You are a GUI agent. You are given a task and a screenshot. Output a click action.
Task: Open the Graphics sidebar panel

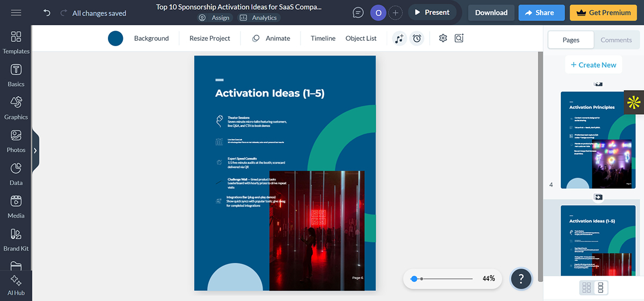[16, 108]
